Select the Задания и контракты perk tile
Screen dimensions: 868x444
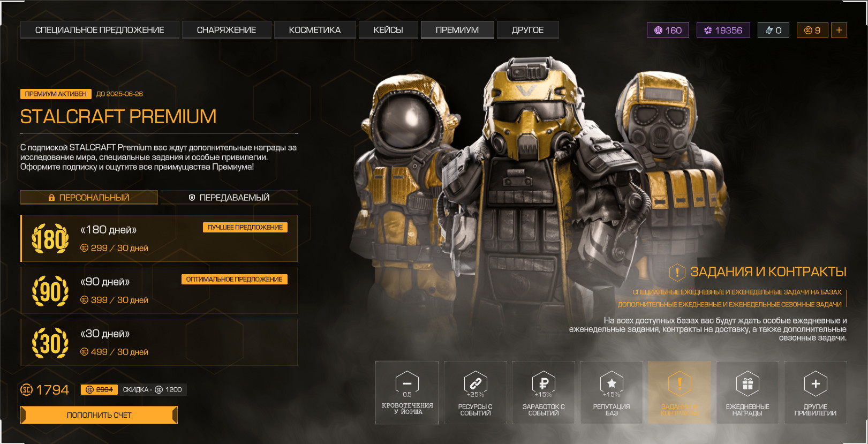click(680, 393)
